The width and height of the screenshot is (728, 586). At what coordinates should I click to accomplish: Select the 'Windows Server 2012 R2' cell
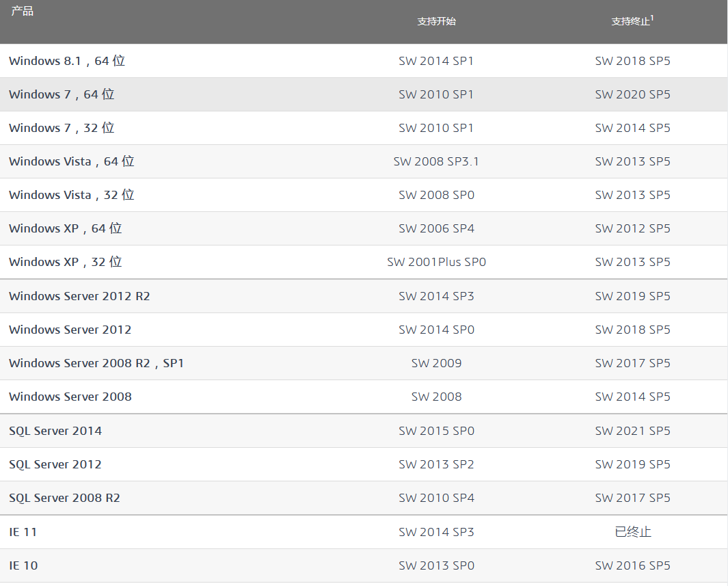tap(79, 296)
